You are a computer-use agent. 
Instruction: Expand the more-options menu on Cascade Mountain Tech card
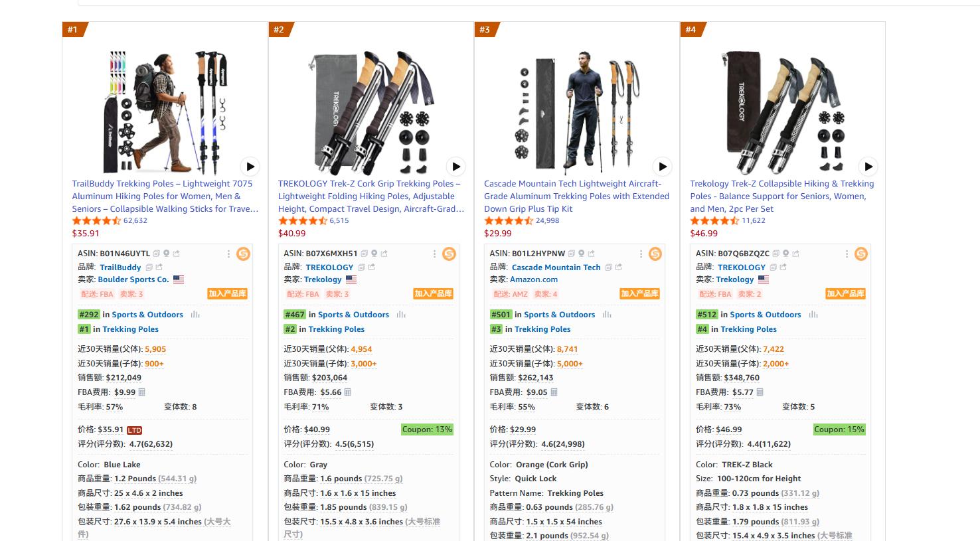coord(641,254)
